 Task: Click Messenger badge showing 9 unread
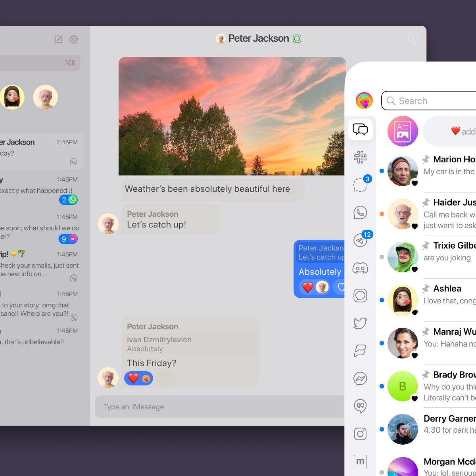(x=68, y=239)
